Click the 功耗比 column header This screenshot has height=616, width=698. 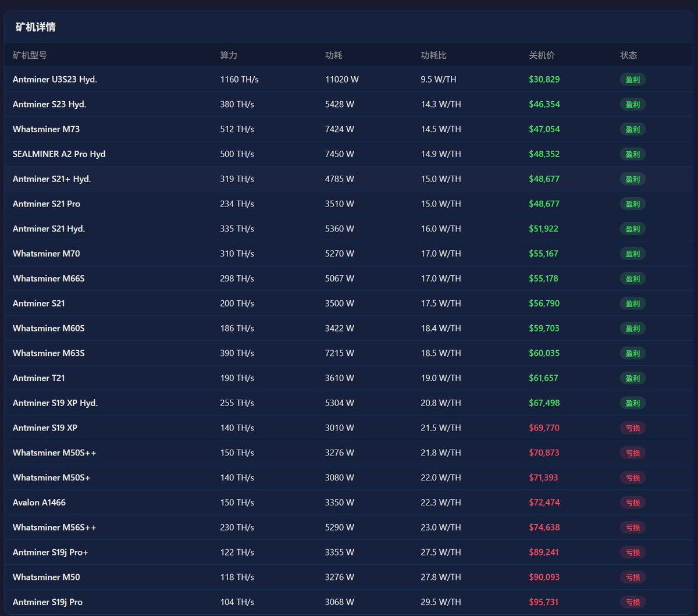point(434,55)
